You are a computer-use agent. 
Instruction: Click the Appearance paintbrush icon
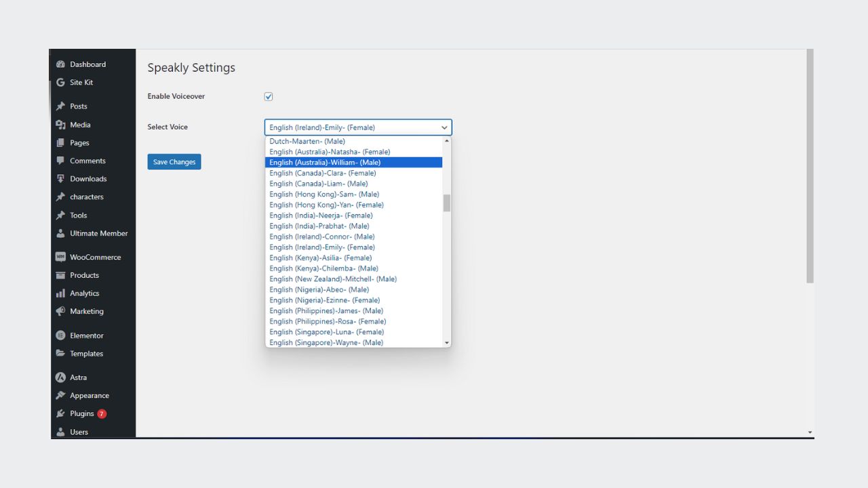(x=60, y=396)
